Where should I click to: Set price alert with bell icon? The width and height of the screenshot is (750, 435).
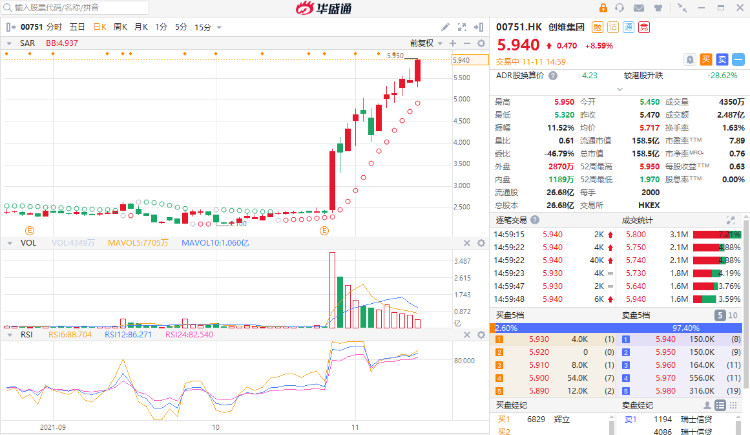click(x=690, y=60)
